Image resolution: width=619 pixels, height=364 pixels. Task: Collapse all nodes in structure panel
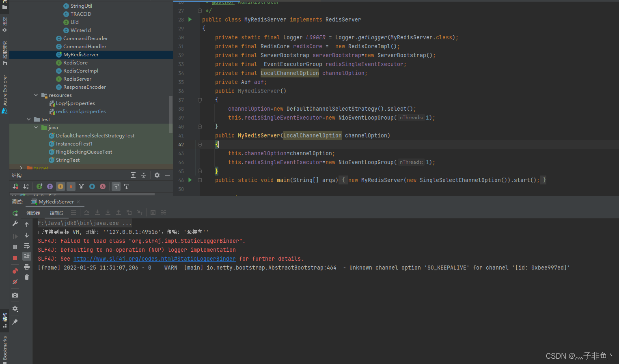144,175
